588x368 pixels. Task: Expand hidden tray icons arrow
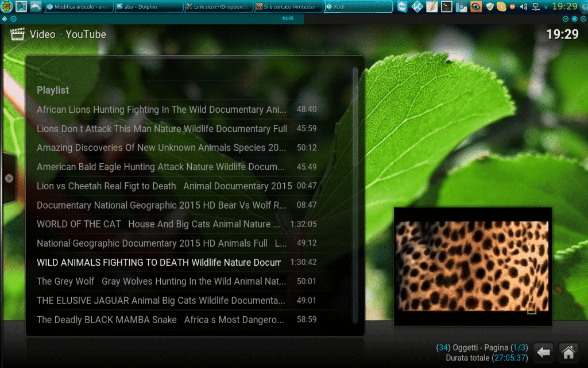point(546,7)
